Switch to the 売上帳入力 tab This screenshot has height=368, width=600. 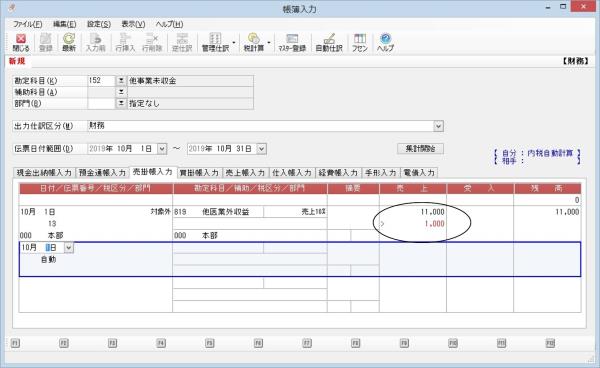point(245,173)
